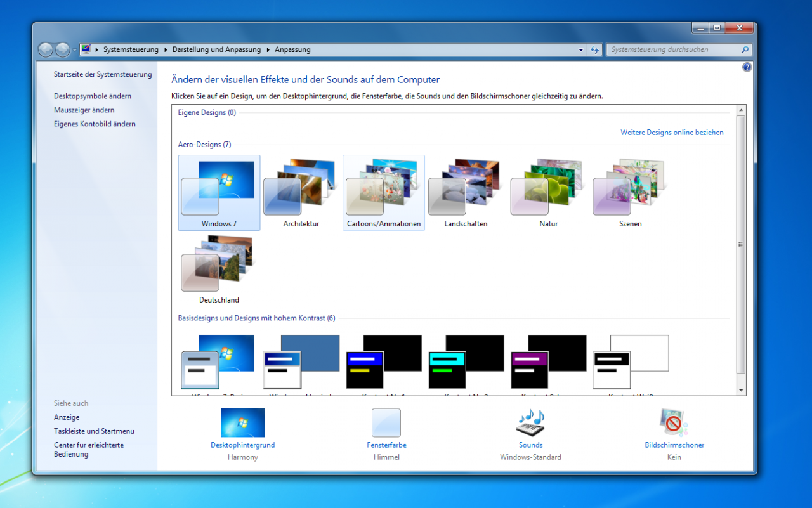Click theme list scrollbar up arrow
812x508 pixels.
coord(740,110)
